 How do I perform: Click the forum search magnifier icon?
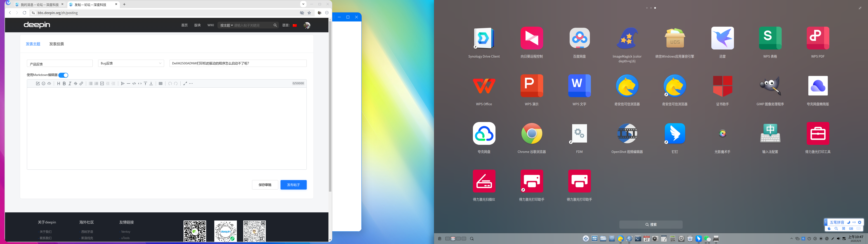click(x=275, y=25)
